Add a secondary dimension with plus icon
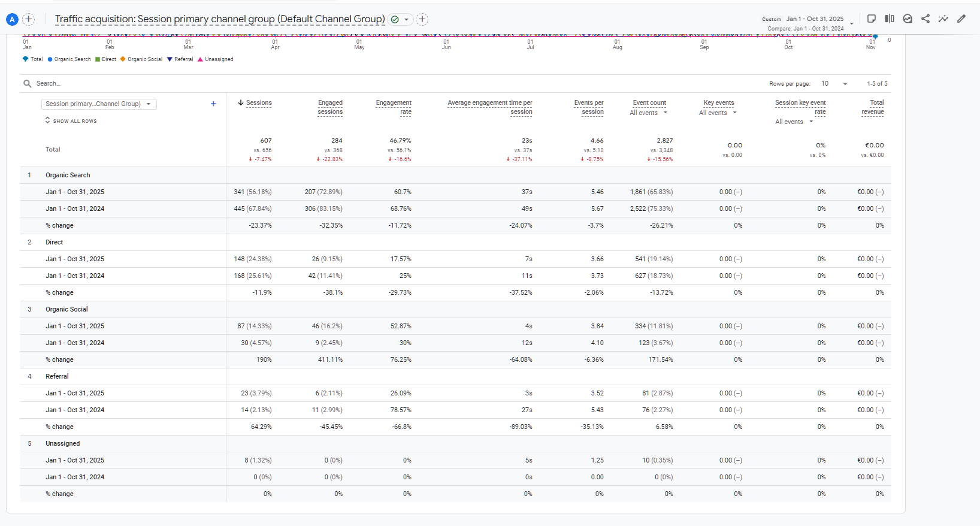 (213, 104)
